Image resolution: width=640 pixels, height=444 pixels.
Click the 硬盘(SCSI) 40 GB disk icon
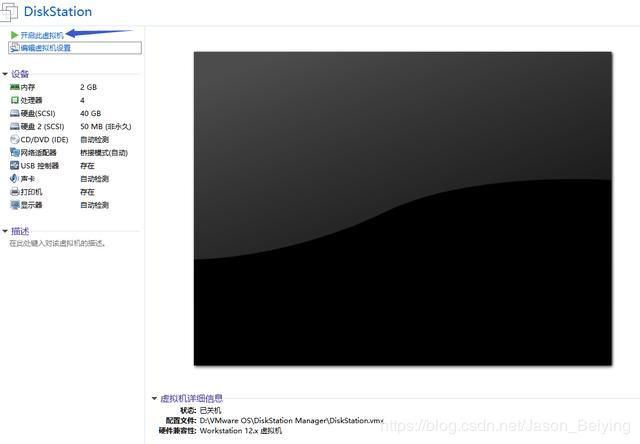14,114
